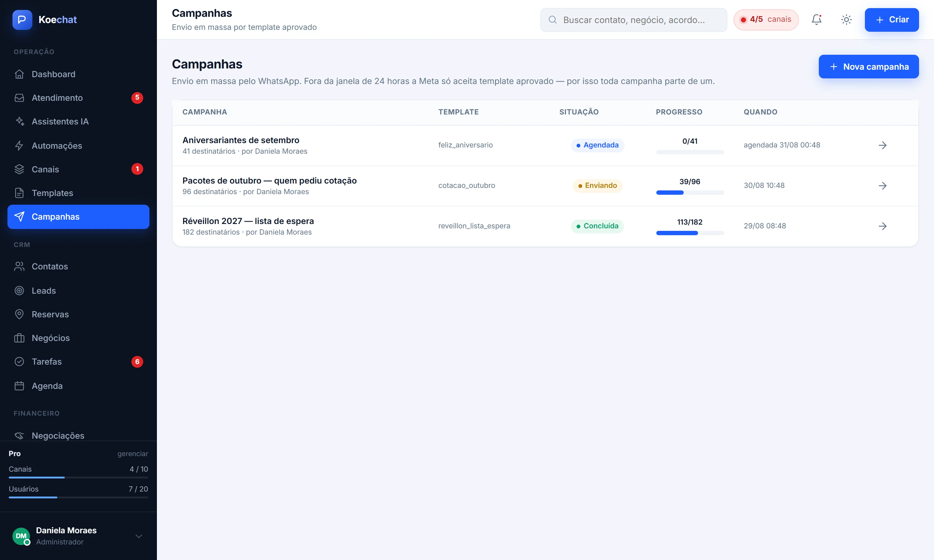The image size is (934, 560).
Task: Click feliz_aniversario template cell
Action: click(x=465, y=145)
